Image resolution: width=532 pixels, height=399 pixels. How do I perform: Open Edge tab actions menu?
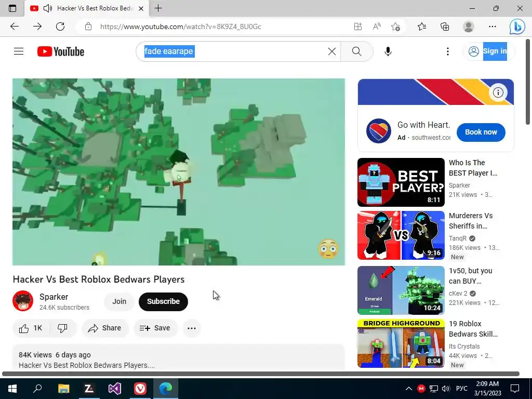12,8
